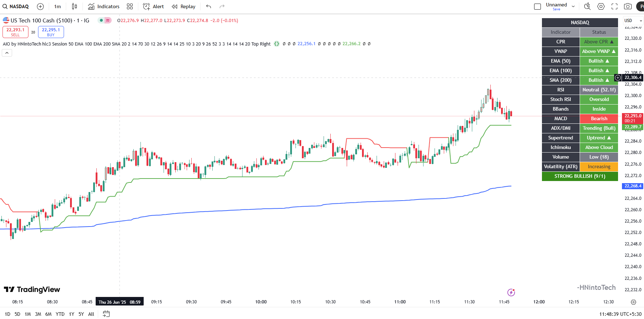This screenshot has height=319, width=644.
Task: Select the YTD time range
Action: [x=60, y=314]
